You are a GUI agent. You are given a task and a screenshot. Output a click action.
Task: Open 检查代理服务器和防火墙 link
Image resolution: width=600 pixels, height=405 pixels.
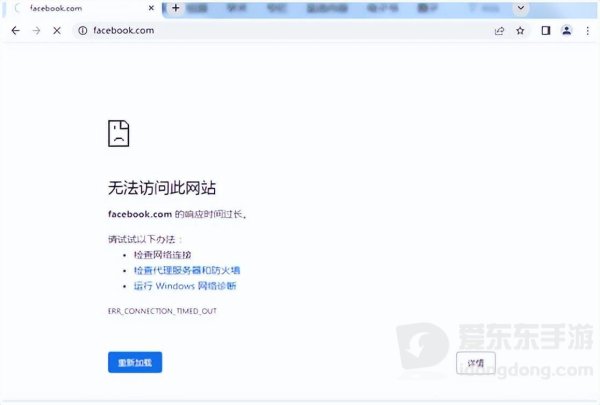(x=187, y=270)
